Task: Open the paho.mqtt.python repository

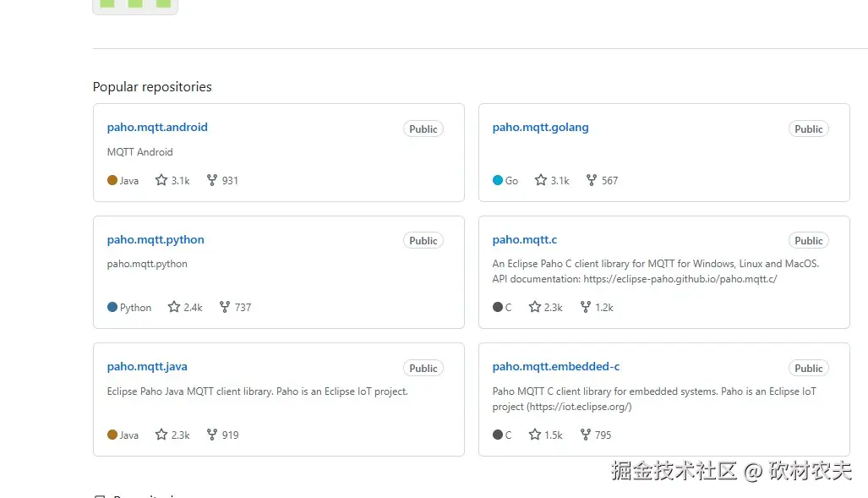Action: 156,240
